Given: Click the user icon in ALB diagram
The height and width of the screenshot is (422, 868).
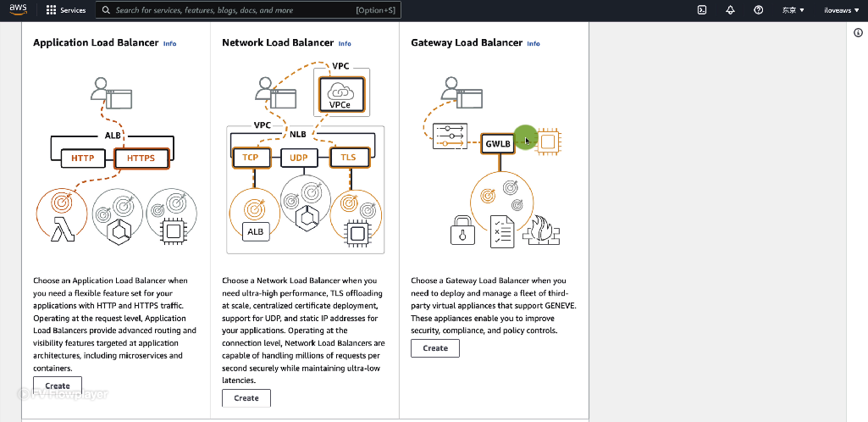Looking at the screenshot, I should tap(111, 93).
